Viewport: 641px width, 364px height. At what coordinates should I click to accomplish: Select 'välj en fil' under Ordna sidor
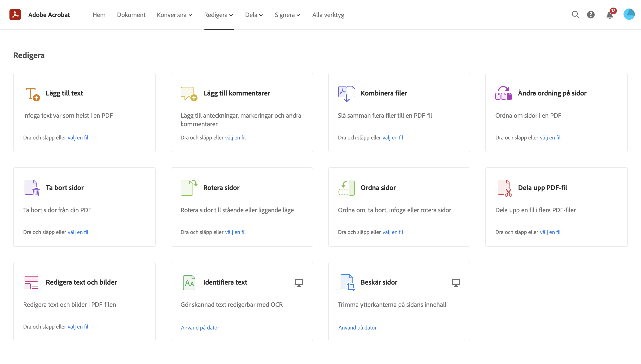point(393,232)
